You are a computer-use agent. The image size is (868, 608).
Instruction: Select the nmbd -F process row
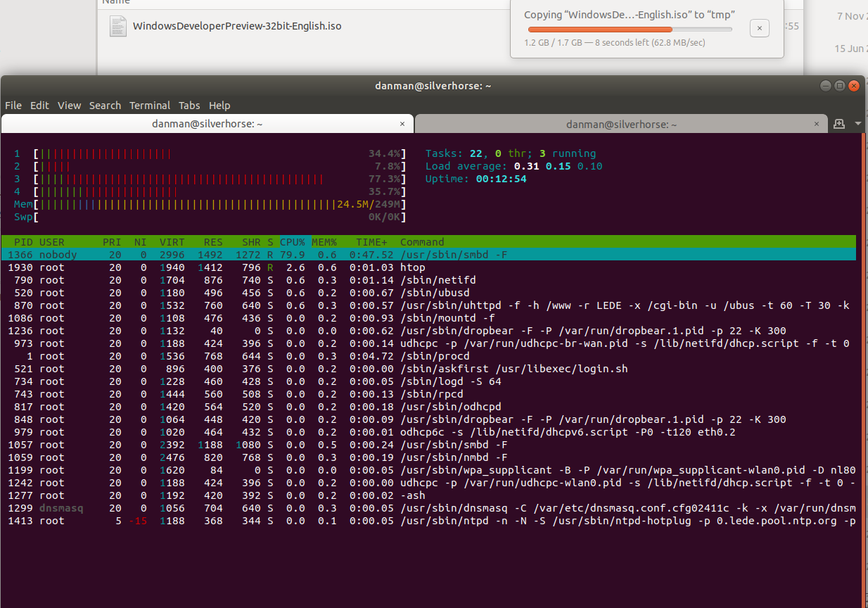click(428, 457)
